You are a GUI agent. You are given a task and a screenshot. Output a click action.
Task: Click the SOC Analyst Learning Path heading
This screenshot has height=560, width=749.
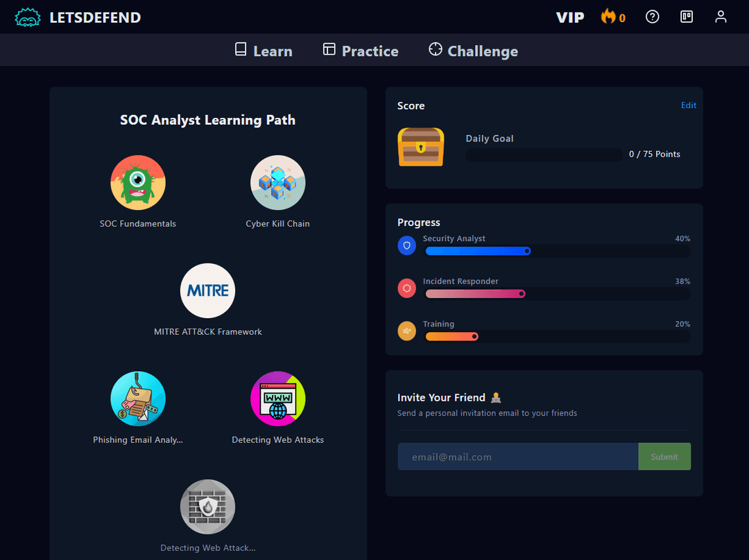[x=208, y=120]
